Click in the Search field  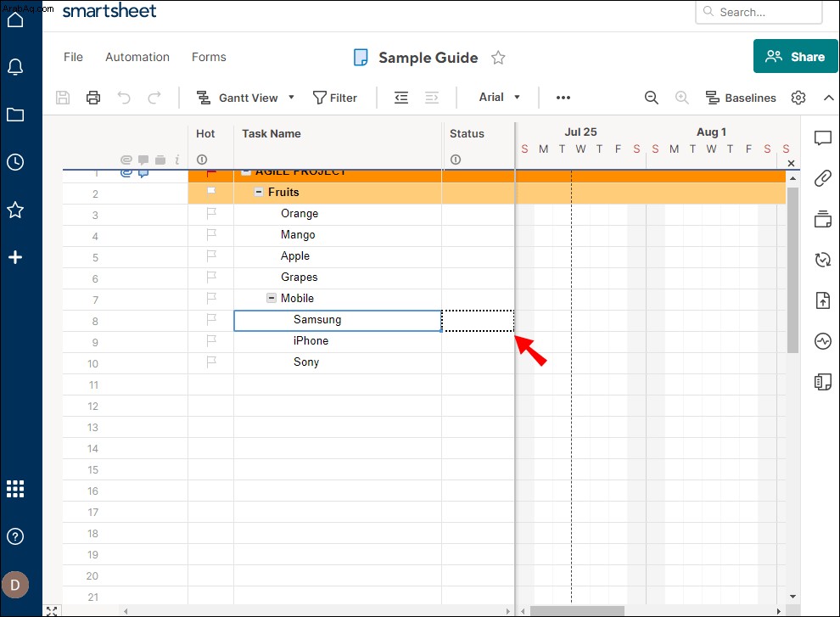pos(759,12)
